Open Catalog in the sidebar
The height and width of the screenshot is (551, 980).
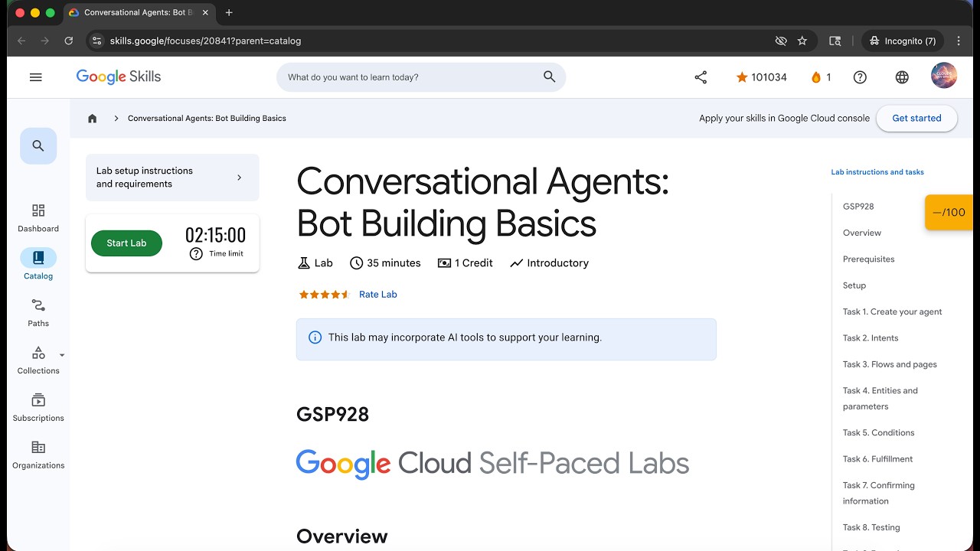(38, 265)
